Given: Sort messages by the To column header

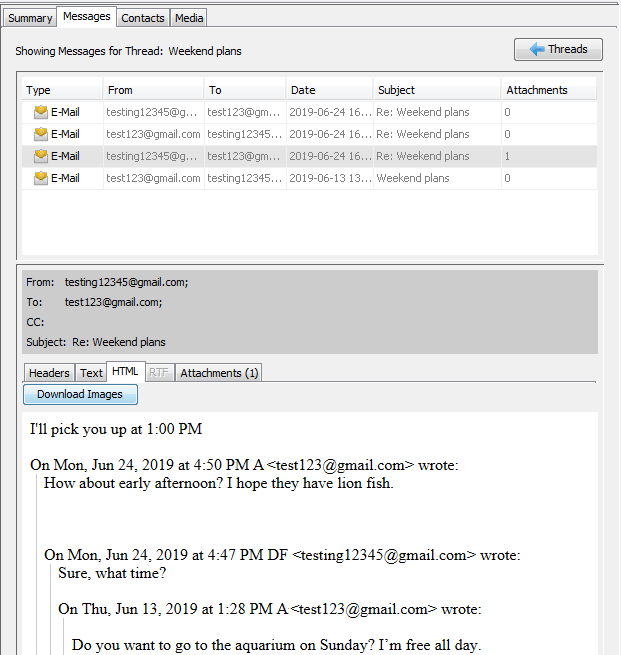Looking at the screenshot, I should [245, 90].
